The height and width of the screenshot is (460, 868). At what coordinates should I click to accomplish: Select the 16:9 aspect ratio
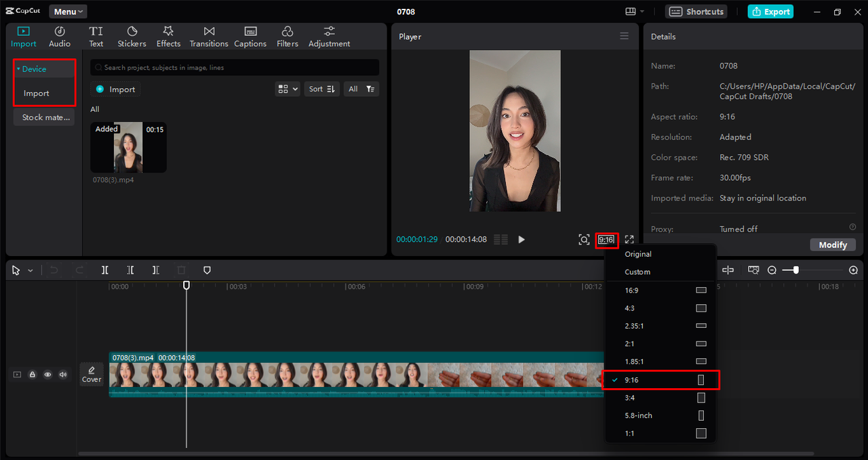tap(660, 290)
